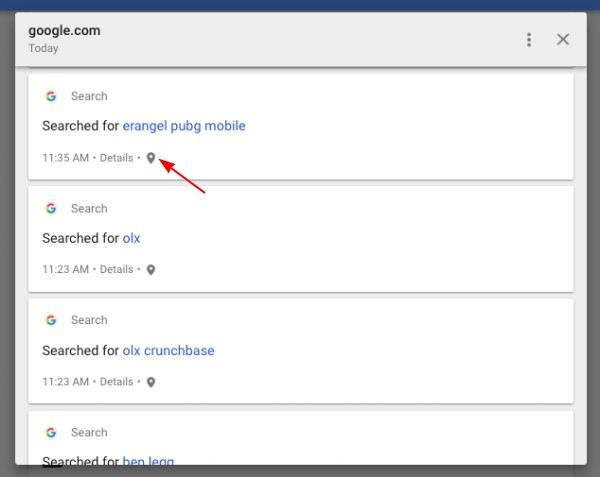Click the 11:35 AM timestamp
This screenshot has width=600, height=477.
pos(65,158)
